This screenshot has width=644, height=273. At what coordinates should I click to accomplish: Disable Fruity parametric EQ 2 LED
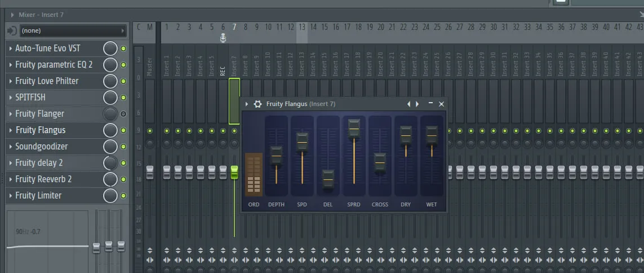(123, 65)
